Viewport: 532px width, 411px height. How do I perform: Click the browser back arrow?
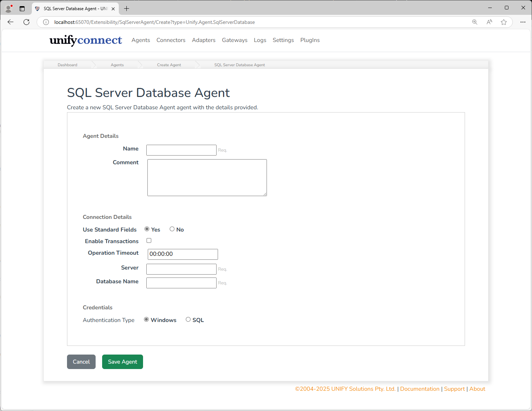coord(11,22)
